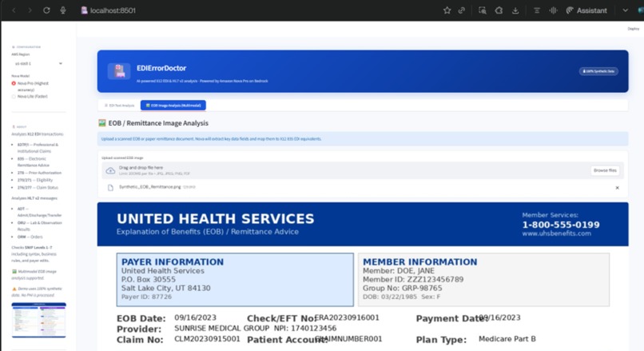Expand the browser chevron menu
The width and height of the screenshot is (644, 351).
tap(625, 10)
